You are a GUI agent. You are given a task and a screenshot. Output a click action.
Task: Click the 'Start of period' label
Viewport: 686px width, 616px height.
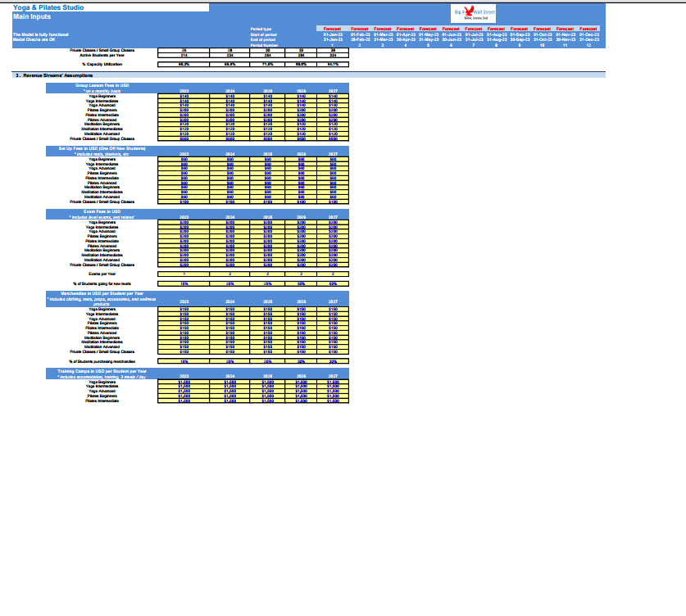point(263,34)
